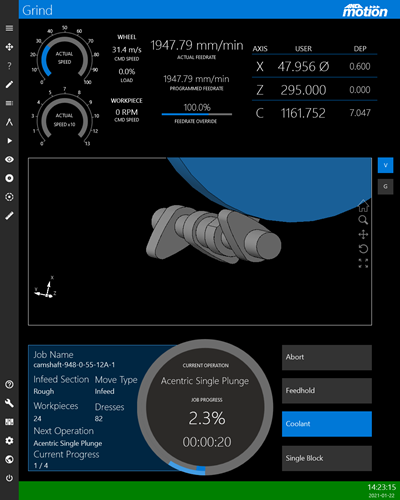
Task: Select the grinding wheel circle icon
Action: click(9, 178)
